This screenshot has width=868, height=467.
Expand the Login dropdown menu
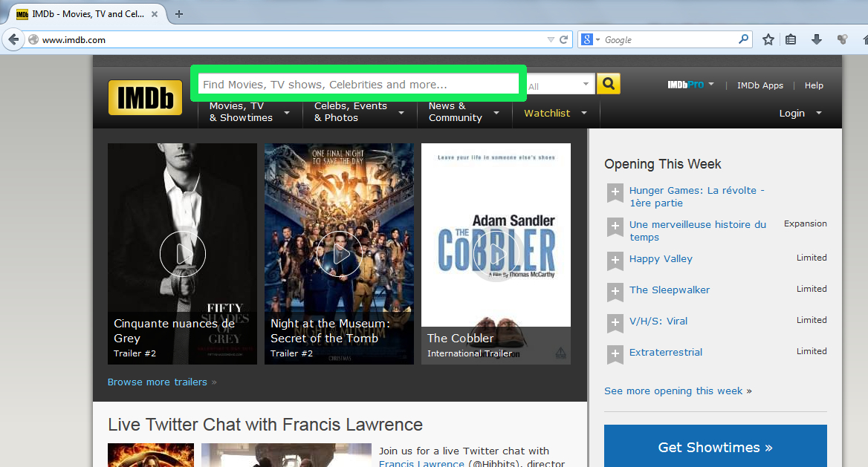pyautogui.click(x=800, y=113)
